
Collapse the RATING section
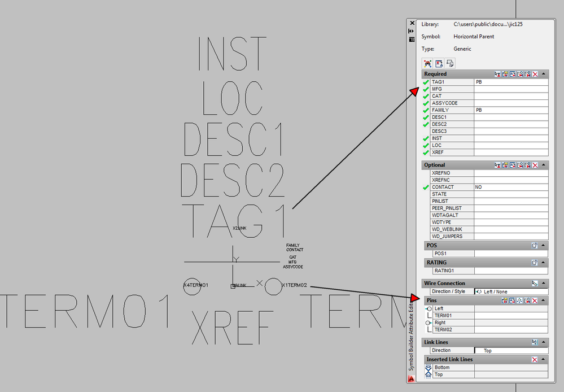point(544,263)
